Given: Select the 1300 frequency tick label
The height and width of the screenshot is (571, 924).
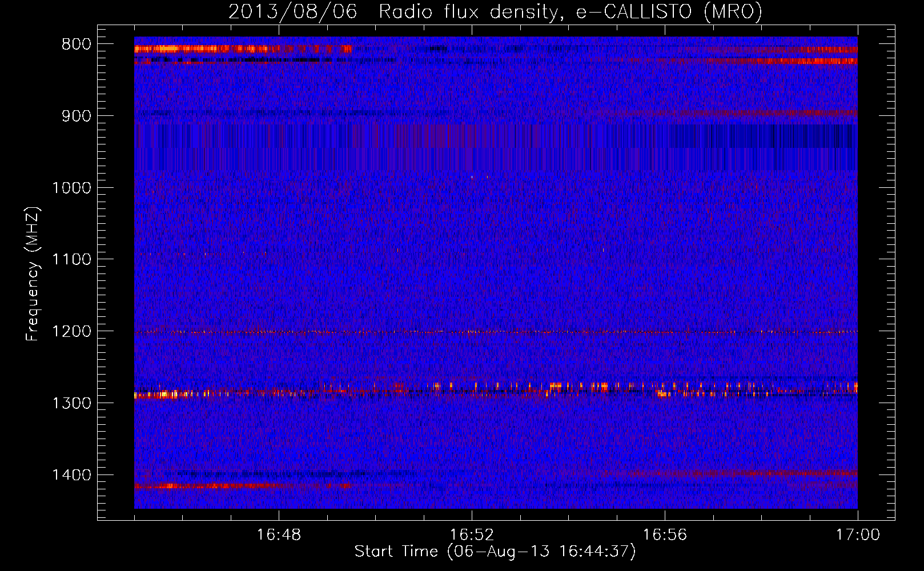Looking at the screenshot, I should (x=71, y=403).
